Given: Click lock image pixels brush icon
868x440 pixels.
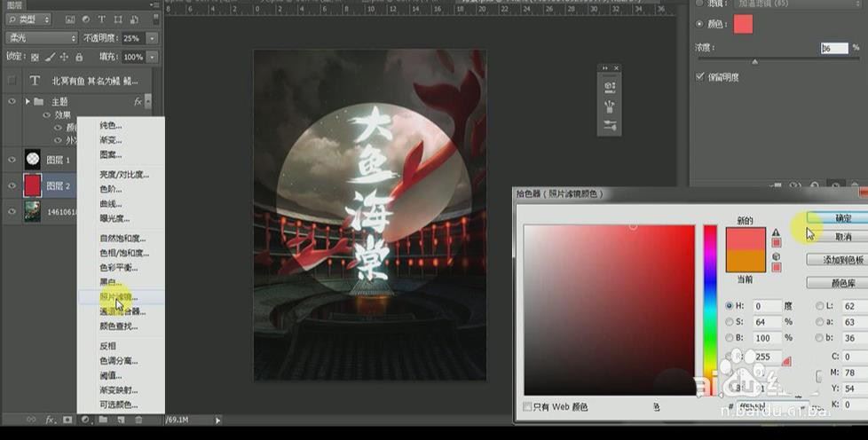Looking at the screenshot, I should click(x=50, y=57).
